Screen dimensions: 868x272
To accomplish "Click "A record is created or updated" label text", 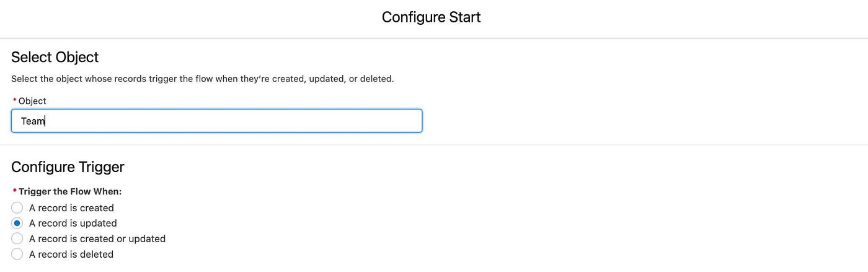I will pyautogui.click(x=97, y=238).
